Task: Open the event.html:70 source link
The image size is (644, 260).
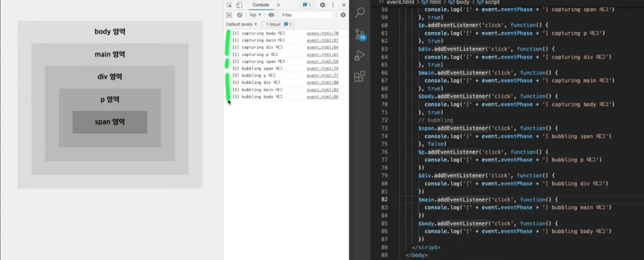Action: (322, 33)
